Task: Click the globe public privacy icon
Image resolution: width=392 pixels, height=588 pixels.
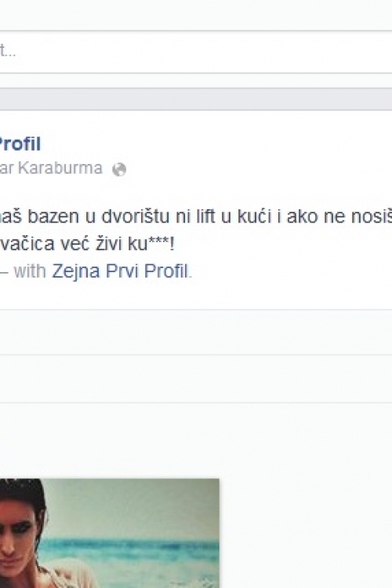Action: tap(119, 169)
